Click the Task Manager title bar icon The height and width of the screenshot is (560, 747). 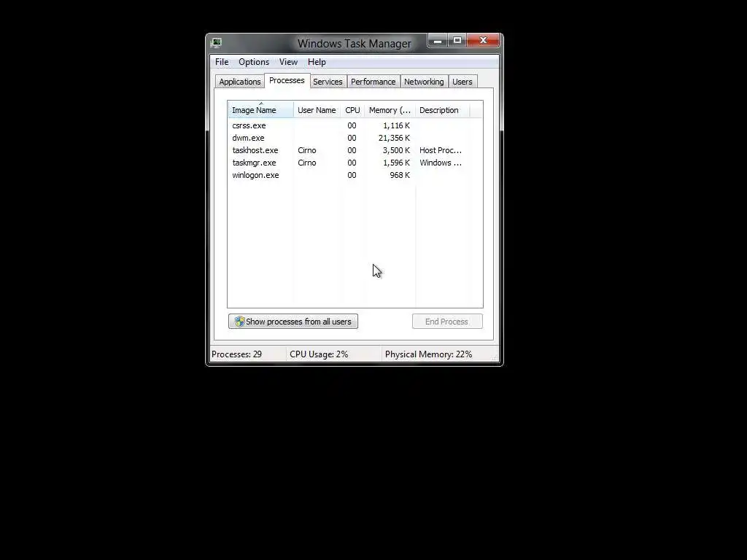pos(216,43)
